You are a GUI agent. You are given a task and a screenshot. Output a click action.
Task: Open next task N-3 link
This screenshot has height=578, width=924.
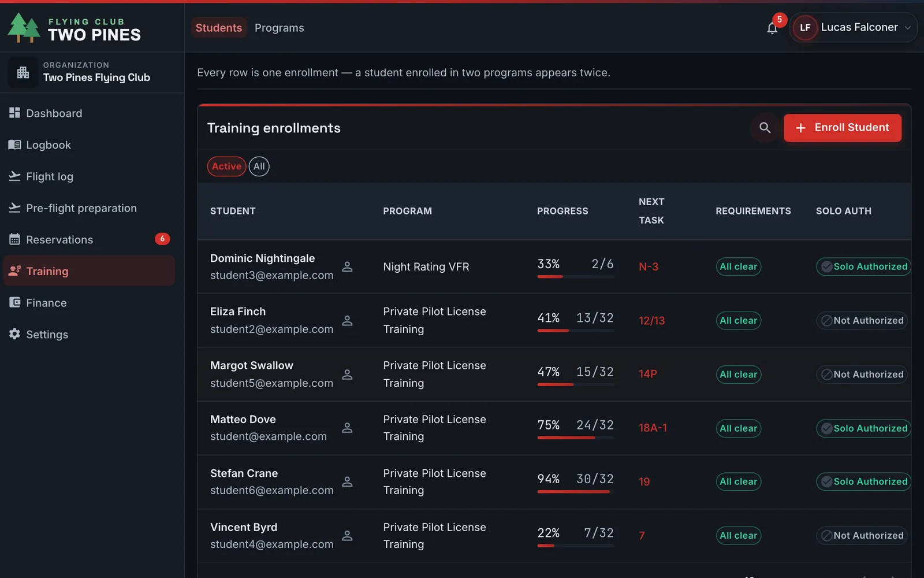point(649,266)
